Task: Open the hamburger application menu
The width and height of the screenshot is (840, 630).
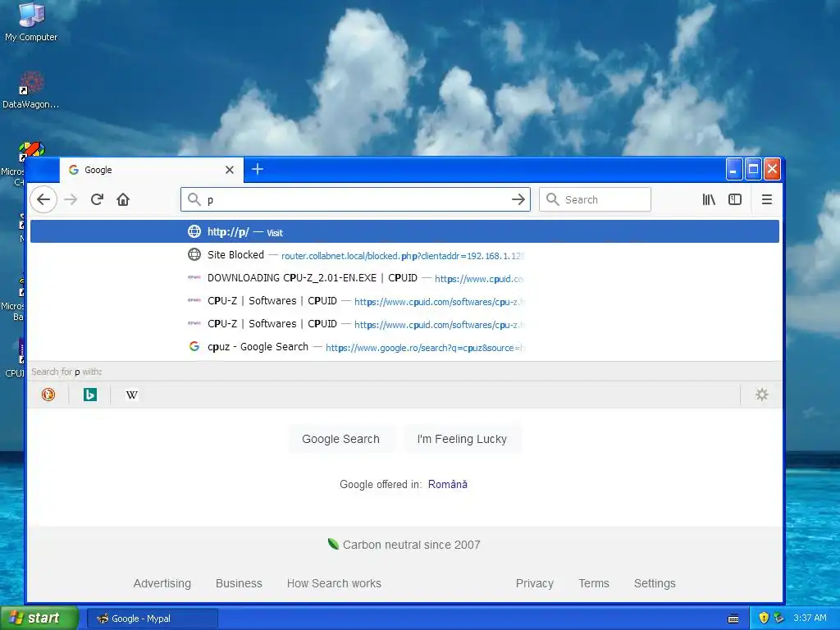Action: [x=767, y=200]
